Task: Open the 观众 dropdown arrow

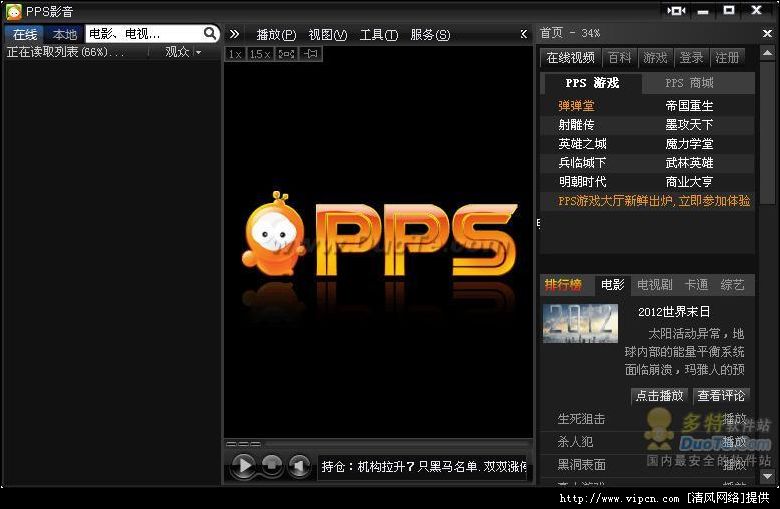Action: (x=198, y=52)
